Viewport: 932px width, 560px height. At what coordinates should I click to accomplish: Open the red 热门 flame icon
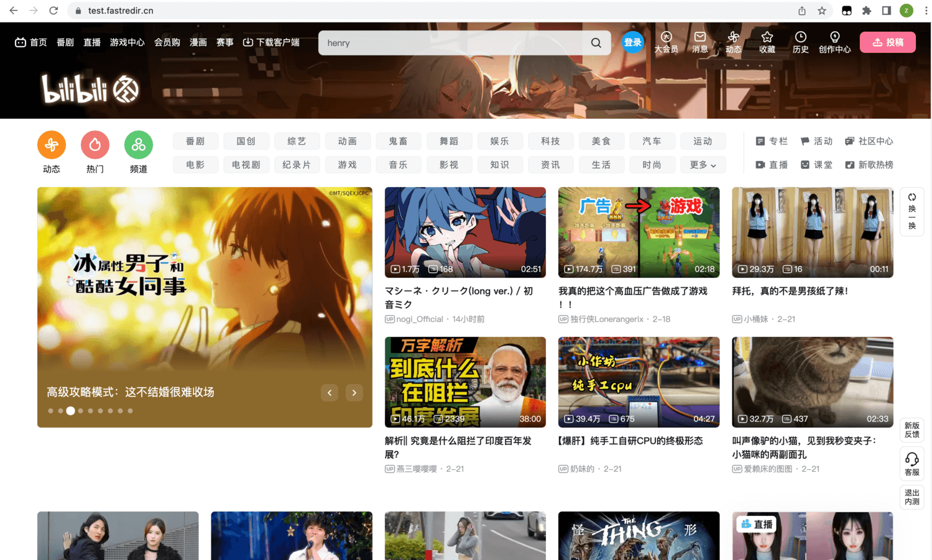click(x=95, y=145)
